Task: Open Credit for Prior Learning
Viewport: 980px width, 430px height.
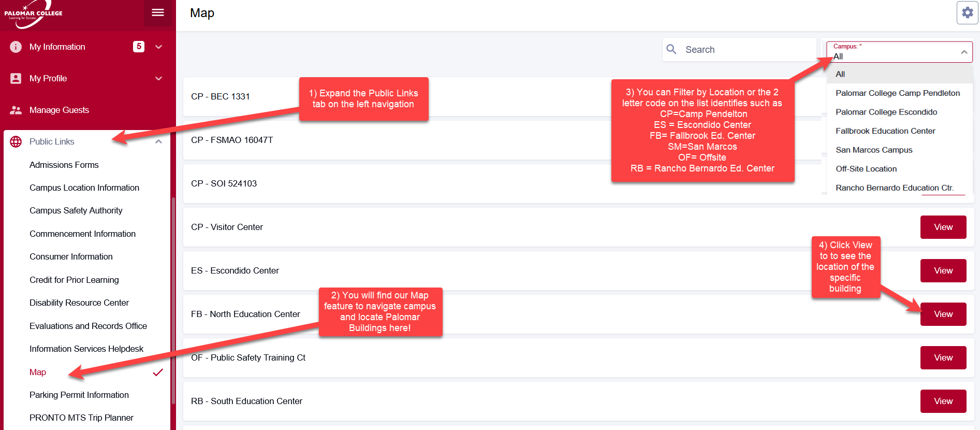Action: pos(74,280)
